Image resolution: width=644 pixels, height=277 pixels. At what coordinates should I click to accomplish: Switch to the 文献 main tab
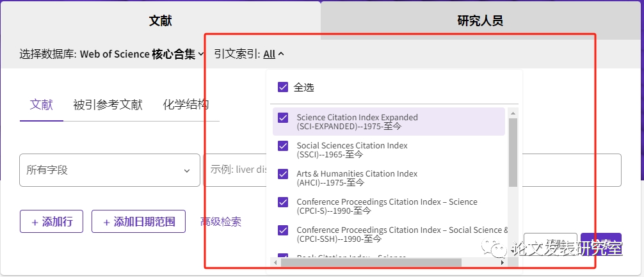(160, 20)
